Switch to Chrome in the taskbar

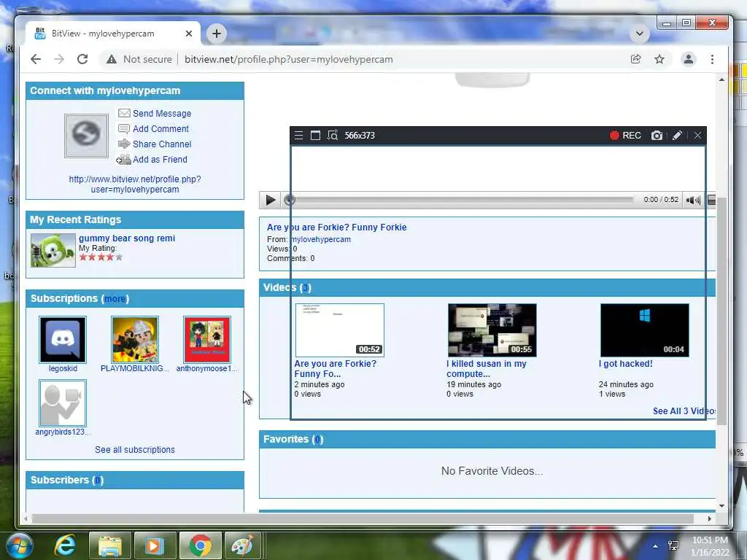[x=200, y=545]
